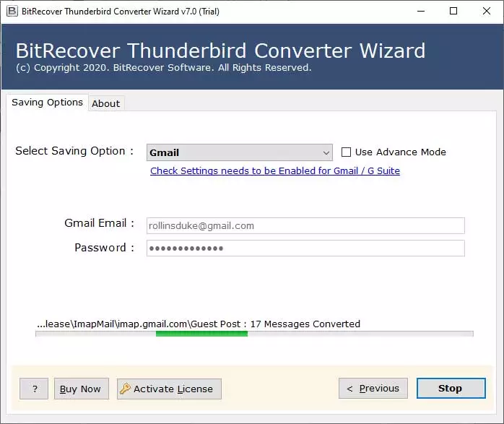Open Check Settings for Gmail / G Suite link
504x424 pixels.
tap(275, 170)
